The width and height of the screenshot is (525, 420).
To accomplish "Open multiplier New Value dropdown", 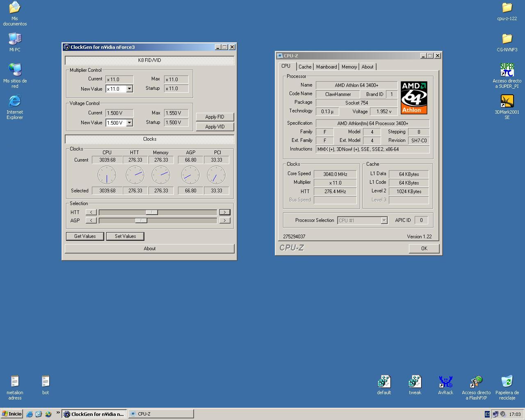I will point(129,89).
